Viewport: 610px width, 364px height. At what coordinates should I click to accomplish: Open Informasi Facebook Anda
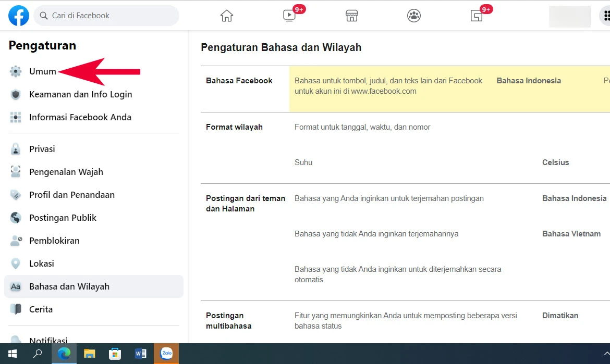80,117
